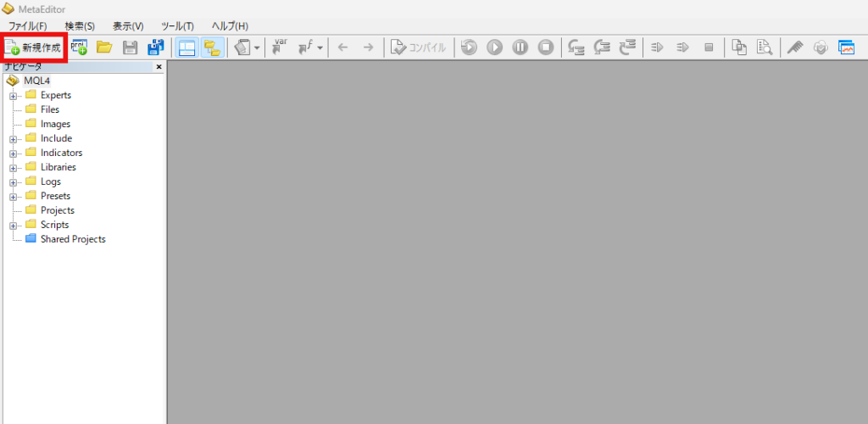Select the Images folder
The image size is (868, 424).
click(x=55, y=124)
